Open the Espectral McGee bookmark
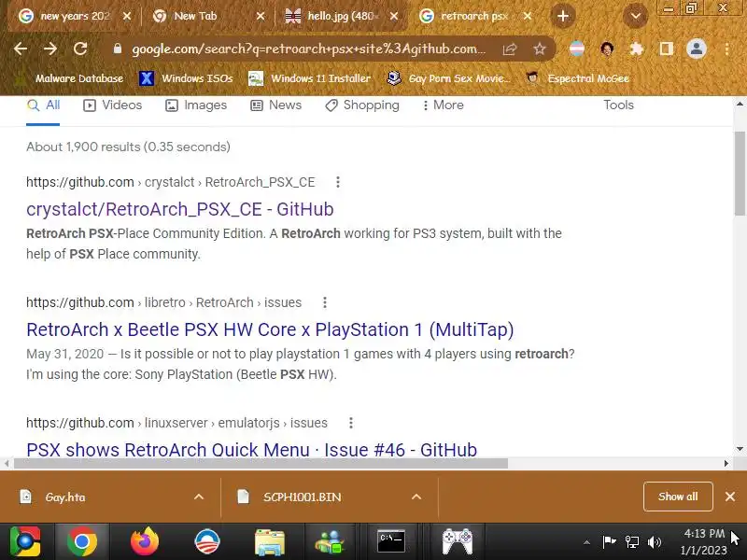The width and height of the screenshot is (747, 560). pyautogui.click(x=578, y=78)
